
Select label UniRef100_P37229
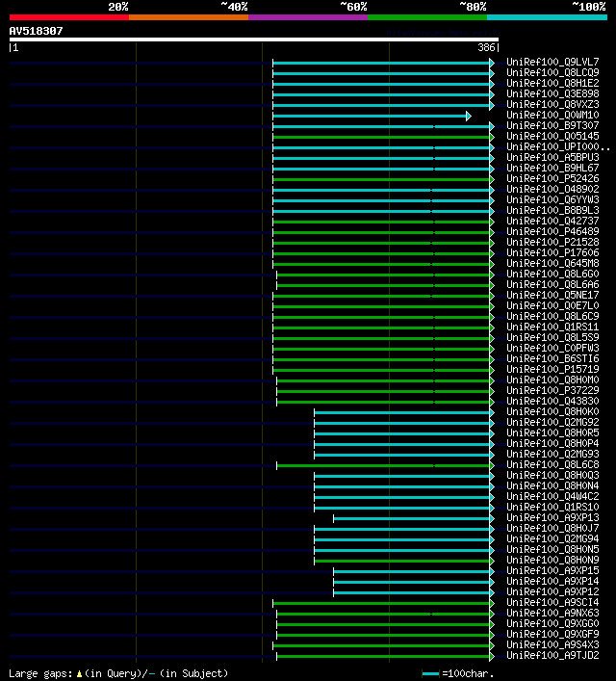pyautogui.click(x=552, y=390)
